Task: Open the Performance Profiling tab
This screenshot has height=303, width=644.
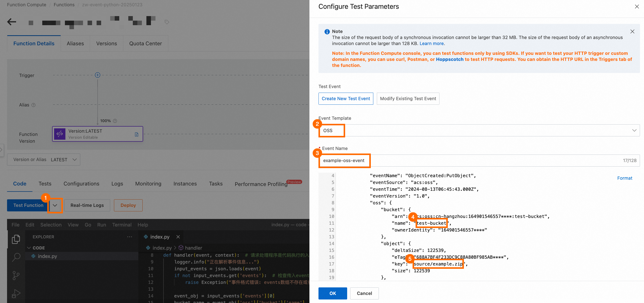Action: pyautogui.click(x=261, y=184)
